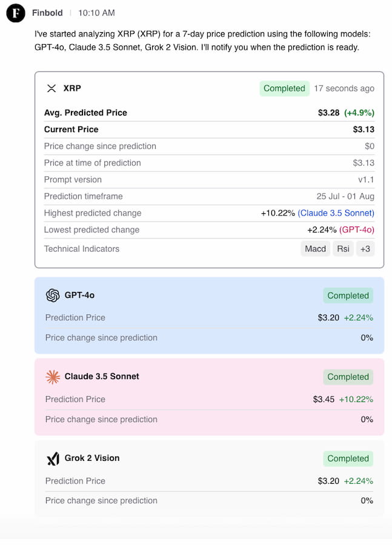392x545 pixels.
Task: Click the Finbold sender name
Action: [x=47, y=13]
